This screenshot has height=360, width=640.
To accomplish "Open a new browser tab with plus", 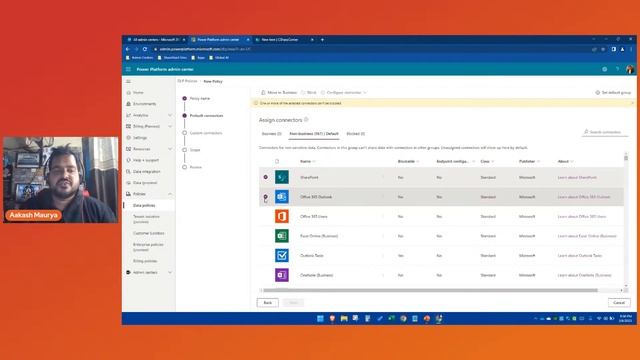I will tap(322, 40).
